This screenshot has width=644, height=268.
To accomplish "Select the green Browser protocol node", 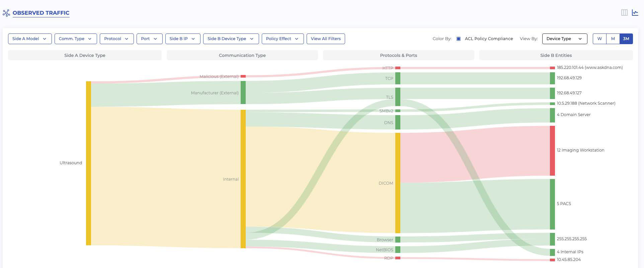I will (398, 240).
